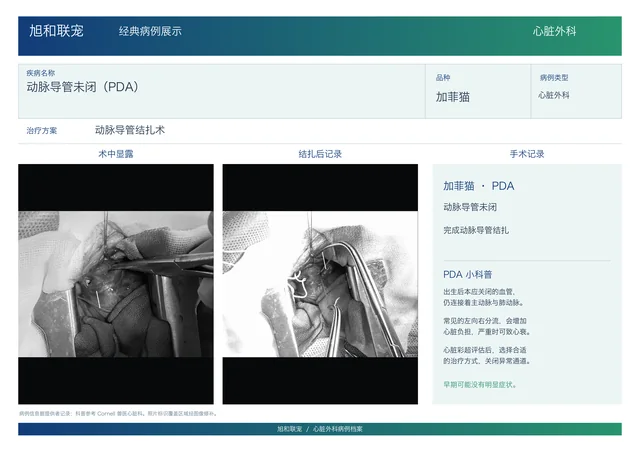Click the 结扎后记录 image heading
Screen dimensions: 640x452
tap(320, 154)
